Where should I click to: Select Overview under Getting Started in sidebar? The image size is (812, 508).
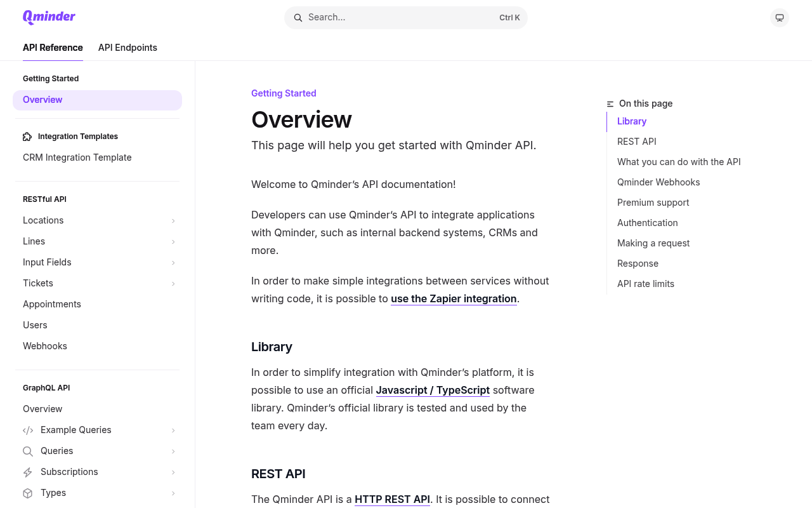(97, 100)
